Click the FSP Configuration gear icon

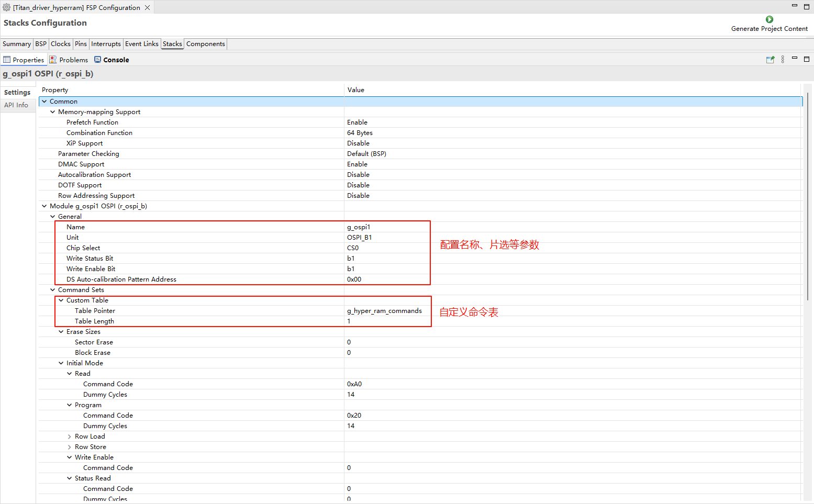[7, 7]
